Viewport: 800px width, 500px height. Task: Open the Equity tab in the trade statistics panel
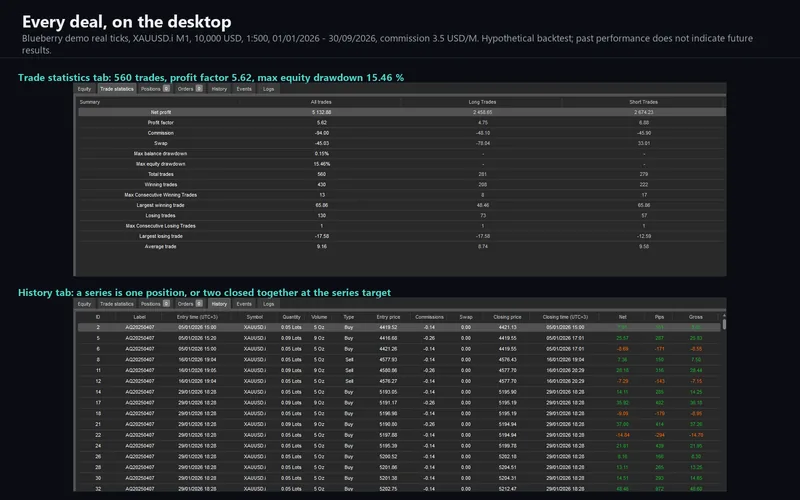point(84,89)
